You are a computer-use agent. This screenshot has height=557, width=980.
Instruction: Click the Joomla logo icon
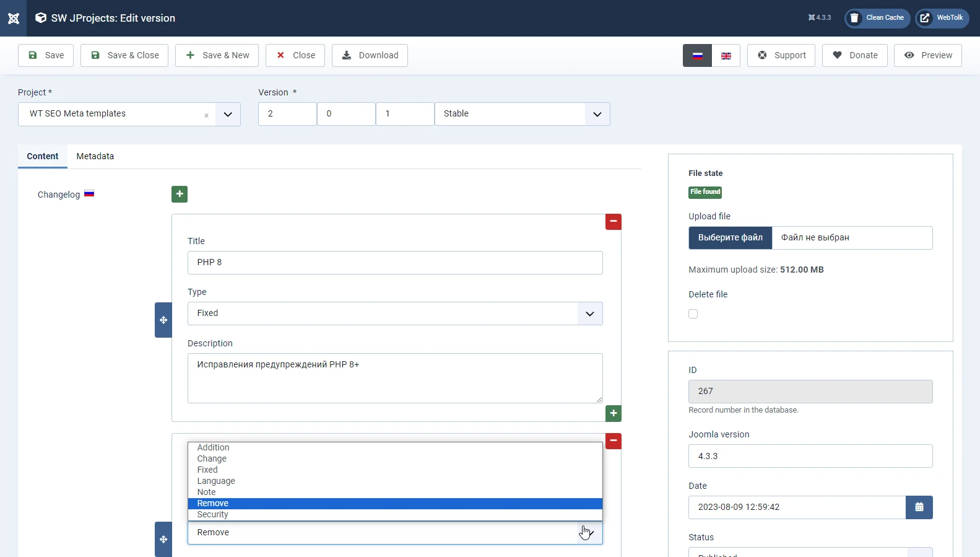13,18
